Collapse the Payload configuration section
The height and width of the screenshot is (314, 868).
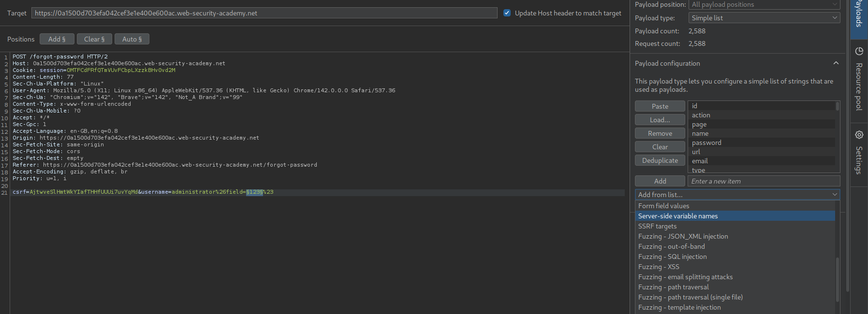(x=836, y=63)
